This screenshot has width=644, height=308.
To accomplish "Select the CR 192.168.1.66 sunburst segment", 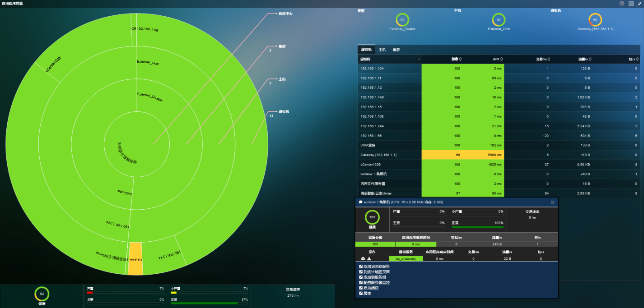I will (145, 29).
